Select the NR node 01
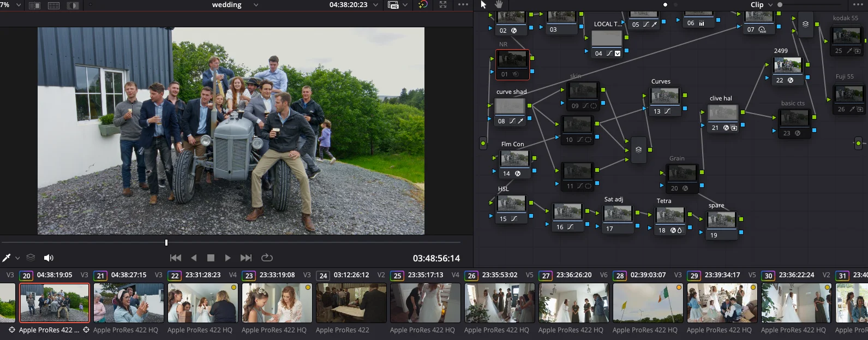Viewport: 868px width, 340px height. pyautogui.click(x=512, y=65)
